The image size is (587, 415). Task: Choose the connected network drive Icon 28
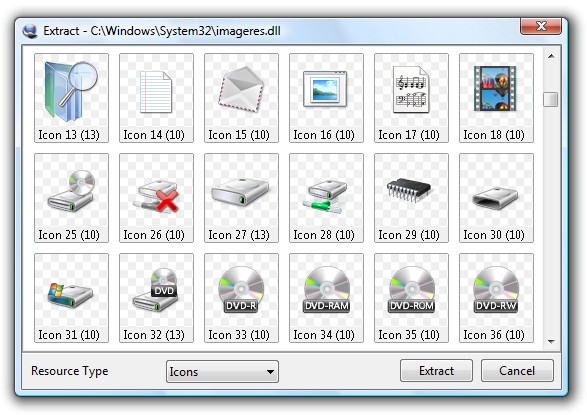(326, 198)
